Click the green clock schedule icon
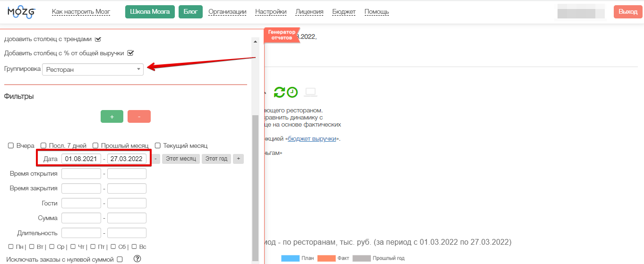This screenshot has height=264, width=644. pyautogui.click(x=292, y=92)
